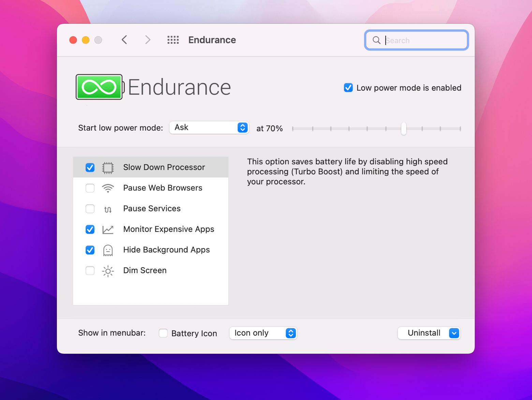Click the ghost icon beside Hide Background Apps

(108, 250)
